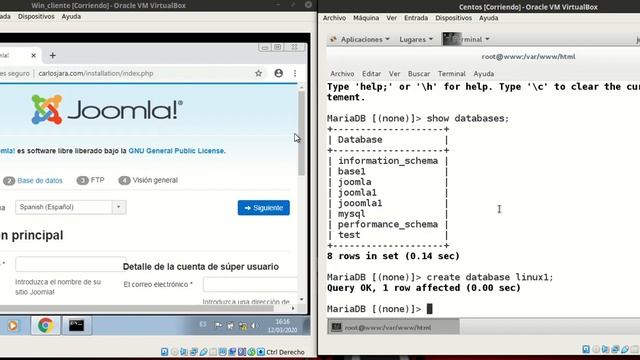
Task: Click the ES language indicator in tray
Action: [x=203, y=324]
